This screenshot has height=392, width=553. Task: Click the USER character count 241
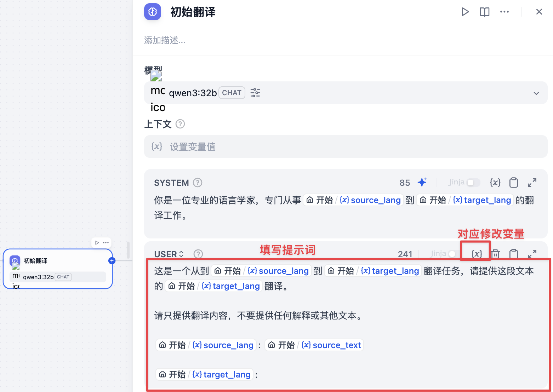point(405,254)
